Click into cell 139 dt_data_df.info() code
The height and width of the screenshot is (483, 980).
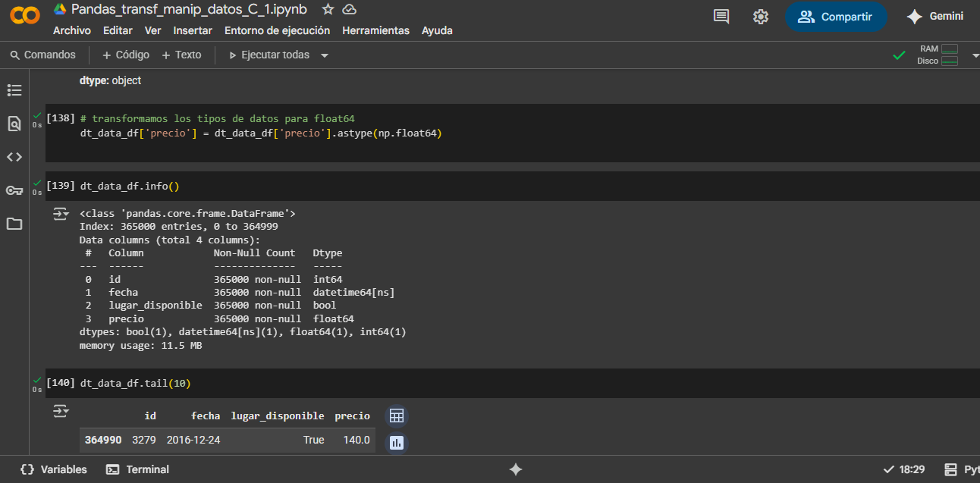click(129, 186)
